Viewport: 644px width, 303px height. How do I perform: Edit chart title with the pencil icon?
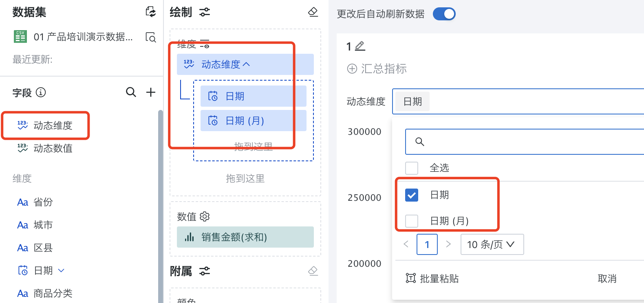click(360, 46)
